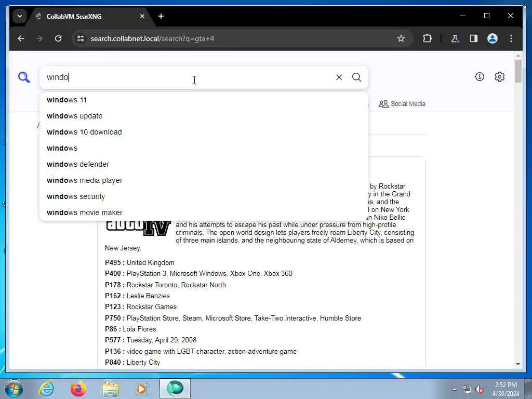Choose the plain "windows" suggestion

coord(204,148)
